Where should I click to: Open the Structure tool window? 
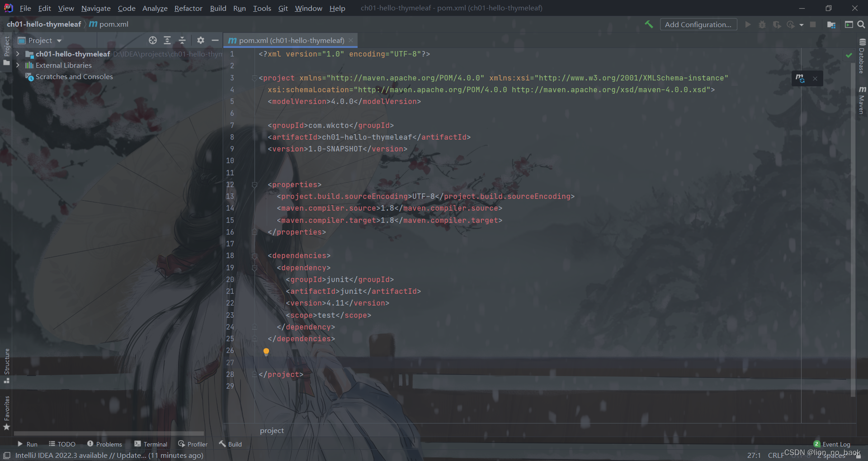coord(6,366)
